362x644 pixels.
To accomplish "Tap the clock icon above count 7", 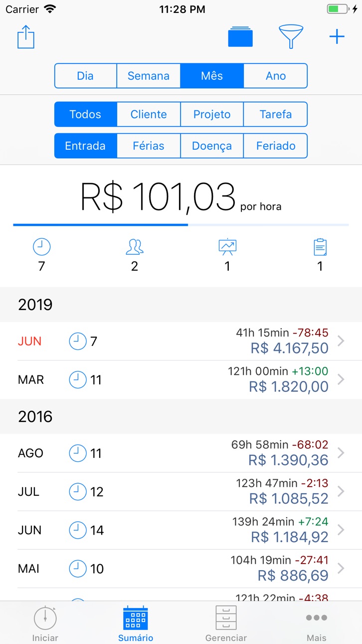I will [41, 247].
